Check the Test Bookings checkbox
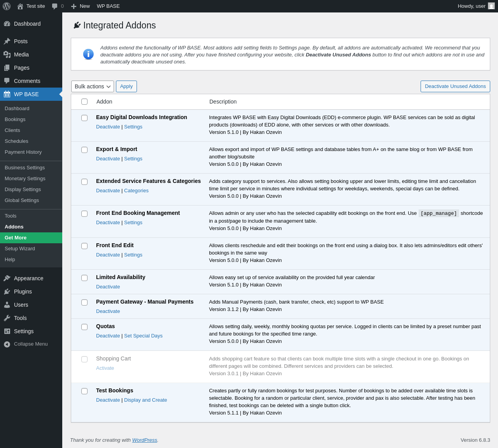Screen dimensions: 498x448 84,391
